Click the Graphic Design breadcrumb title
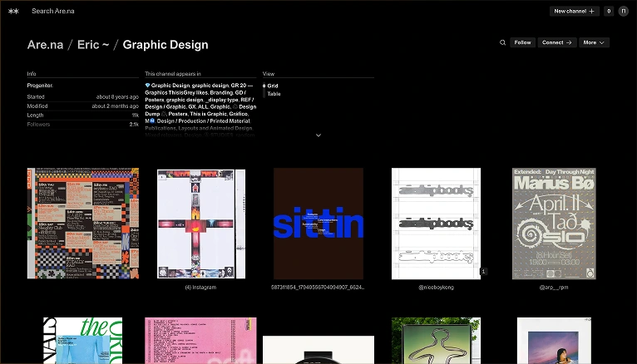The image size is (637, 364). (x=165, y=45)
